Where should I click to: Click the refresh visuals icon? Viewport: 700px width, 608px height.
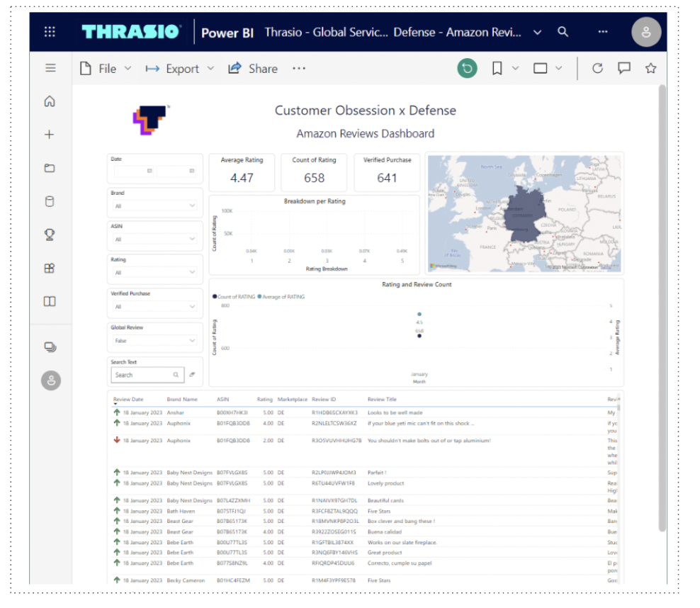597,68
